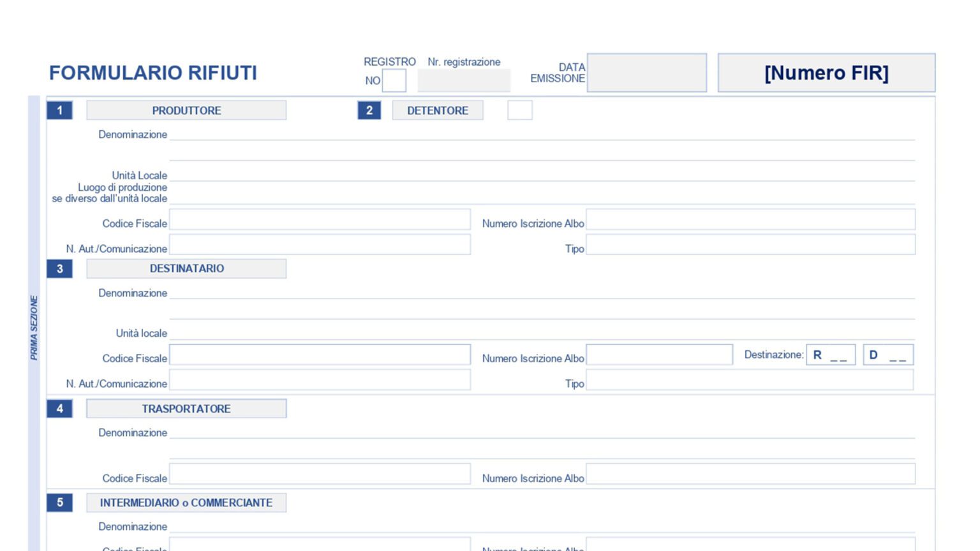Screen dimensions: 980x551
Task: Click the section 3 number badge
Action: coord(59,268)
